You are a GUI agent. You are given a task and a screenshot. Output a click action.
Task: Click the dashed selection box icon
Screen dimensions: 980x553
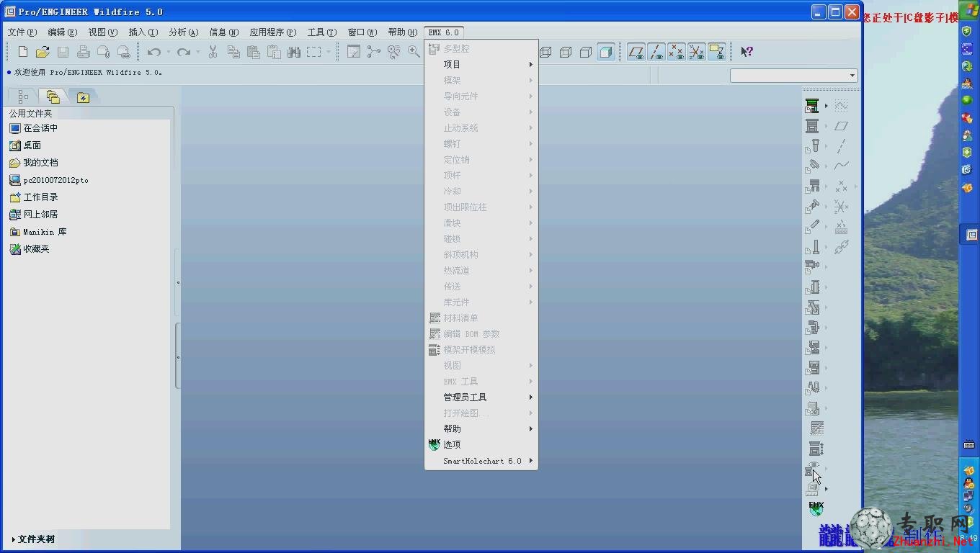(314, 52)
